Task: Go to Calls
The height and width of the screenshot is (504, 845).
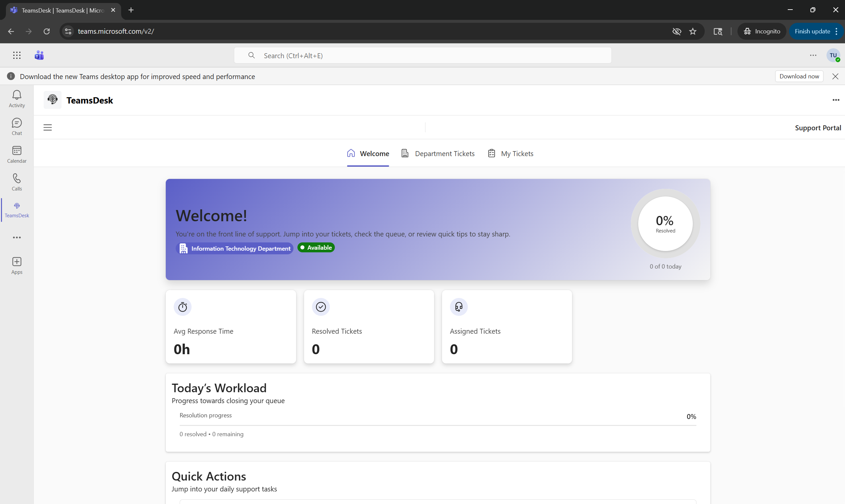Action: 16,182
